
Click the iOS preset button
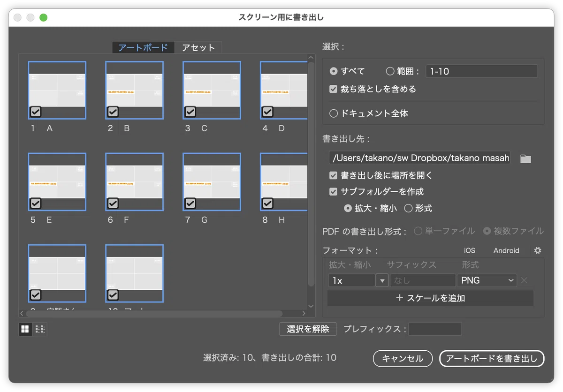[470, 250]
